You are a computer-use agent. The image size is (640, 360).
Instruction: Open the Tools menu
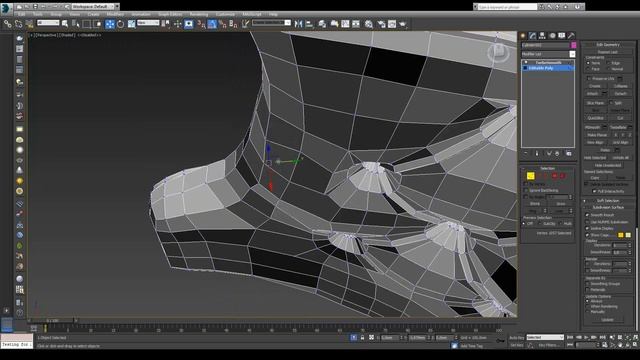click(38, 14)
